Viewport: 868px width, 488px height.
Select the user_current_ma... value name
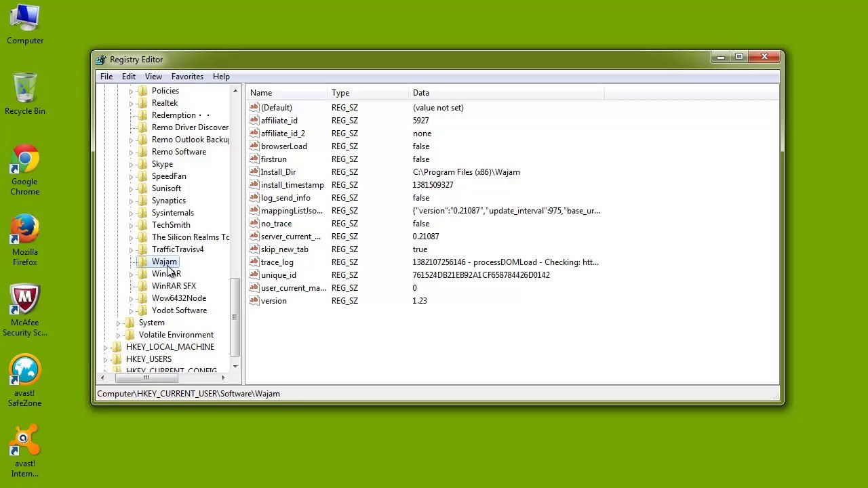tap(294, 288)
